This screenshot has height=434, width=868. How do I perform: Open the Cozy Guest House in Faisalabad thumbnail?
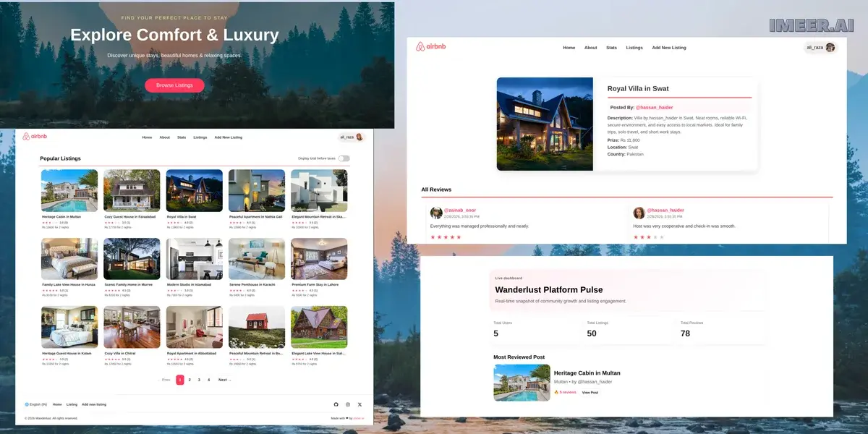(x=132, y=190)
